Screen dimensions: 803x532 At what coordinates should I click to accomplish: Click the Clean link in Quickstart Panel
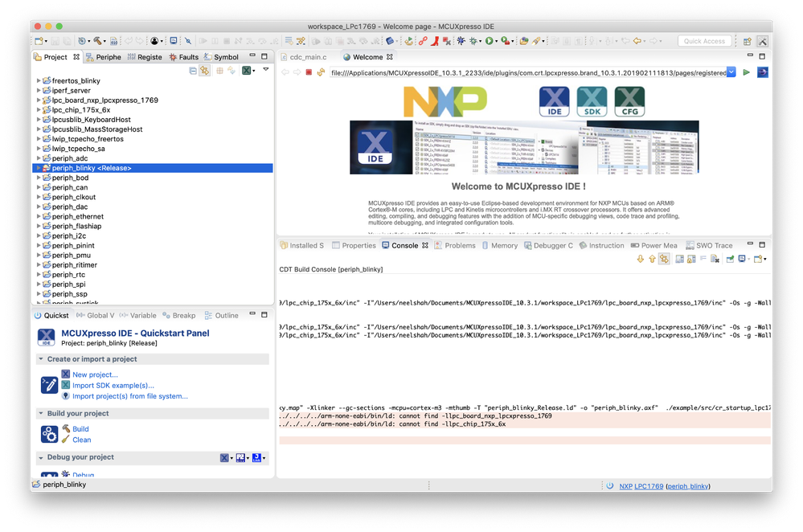click(81, 440)
